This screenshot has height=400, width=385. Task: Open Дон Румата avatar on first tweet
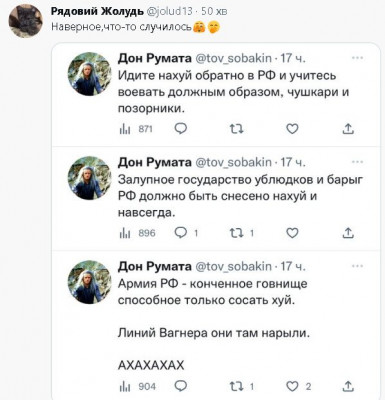pos(89,74)
